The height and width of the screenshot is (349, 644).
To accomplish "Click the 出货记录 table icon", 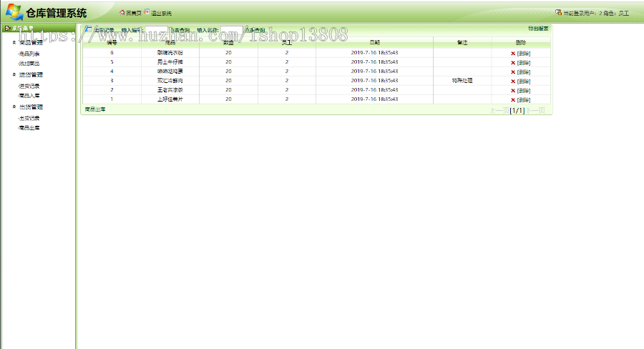I will coord(89,29).
